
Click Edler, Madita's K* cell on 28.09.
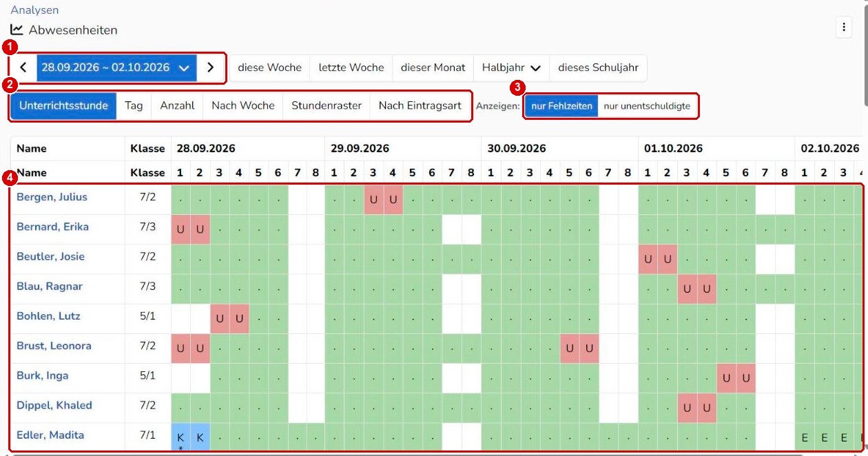click(x=180, y=438)
